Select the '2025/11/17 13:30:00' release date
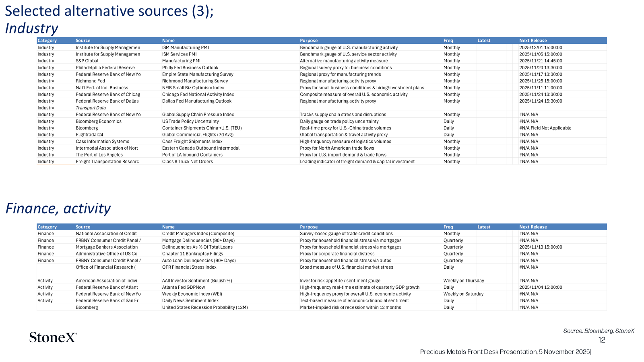 coord(541,74)
